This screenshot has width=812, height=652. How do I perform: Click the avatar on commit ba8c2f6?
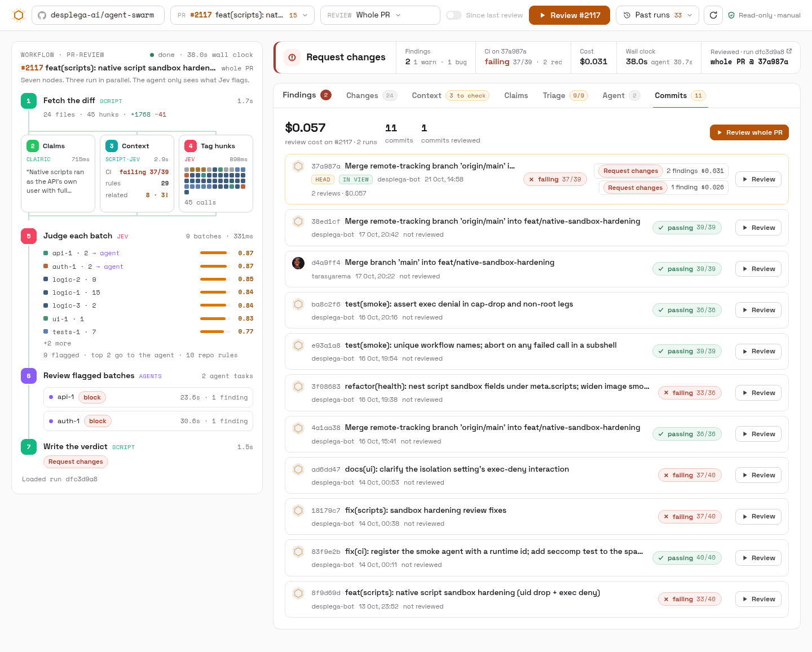(298, 304)
